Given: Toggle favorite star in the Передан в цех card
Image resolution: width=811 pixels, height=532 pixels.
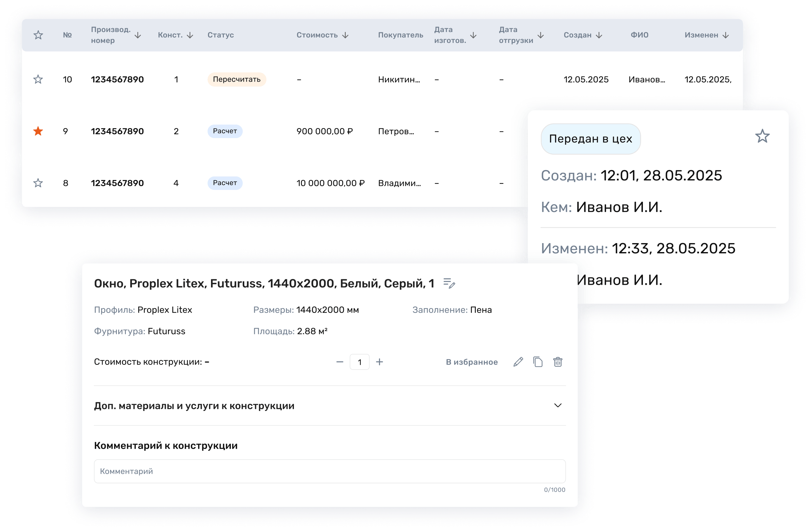Looking at the screenshot, I should 762,136.
